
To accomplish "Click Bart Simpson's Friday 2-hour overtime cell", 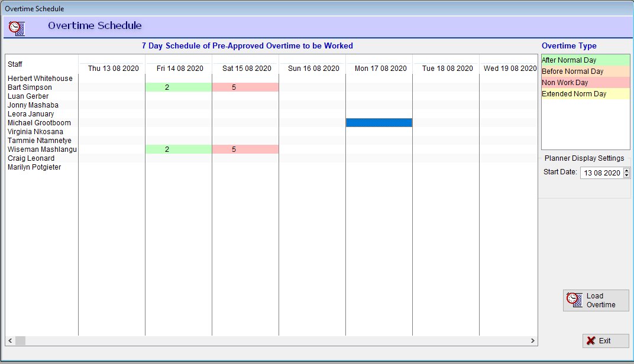I will 179,87.
